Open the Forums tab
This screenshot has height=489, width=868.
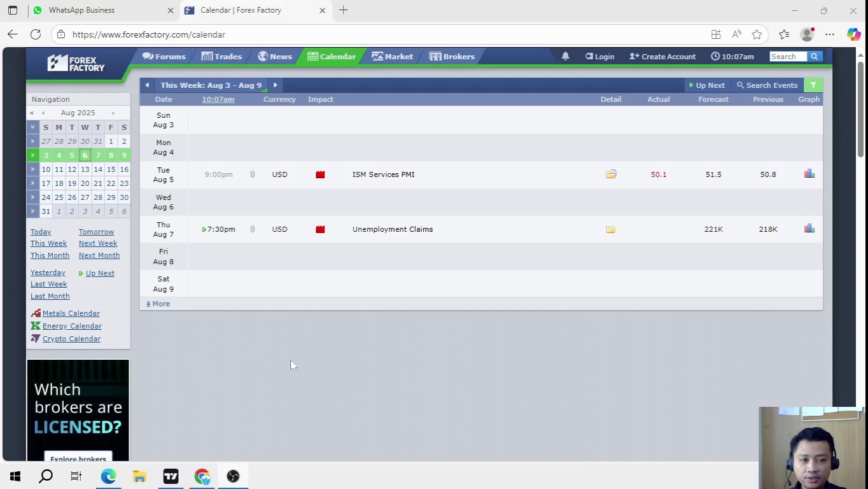pyautogui.click(x=164, y=57)
